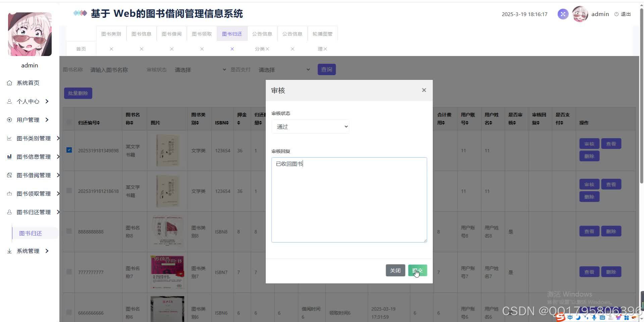Click the 系统首页 home icon in sidebar
Viewport: 644px width, 322px height.
[10, 83]
